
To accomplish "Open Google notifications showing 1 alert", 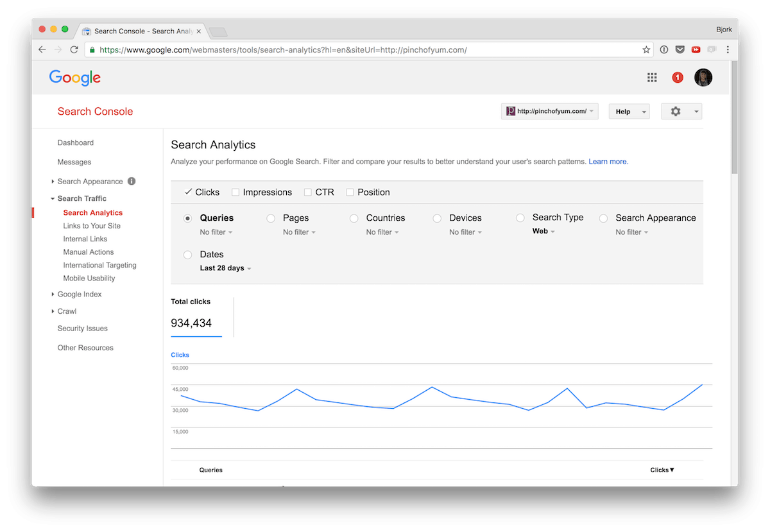I will tap(678, 77).
